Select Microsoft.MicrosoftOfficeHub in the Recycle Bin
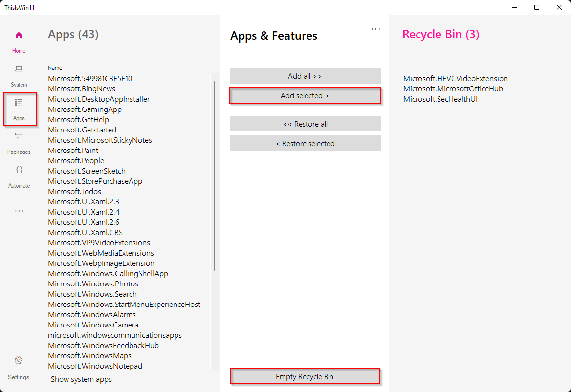Image resolution: width=571 pixels, height=392 pixels. tap(453, 89)
